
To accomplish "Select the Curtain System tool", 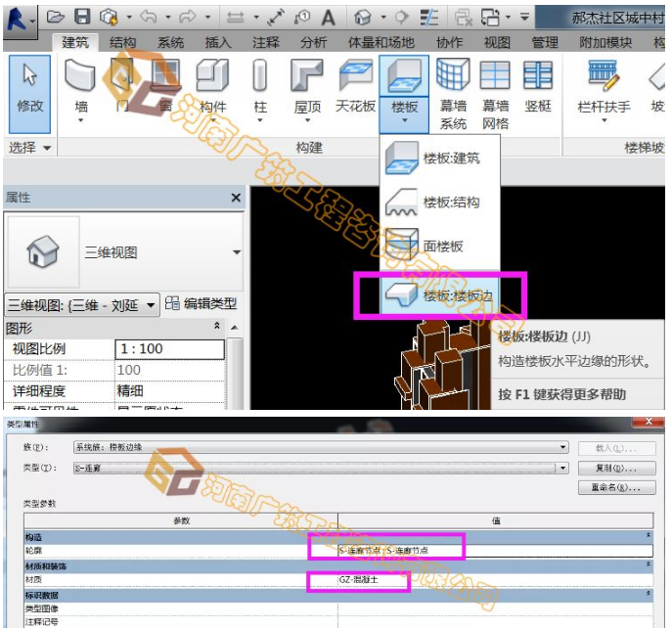I will pos(453,94).
